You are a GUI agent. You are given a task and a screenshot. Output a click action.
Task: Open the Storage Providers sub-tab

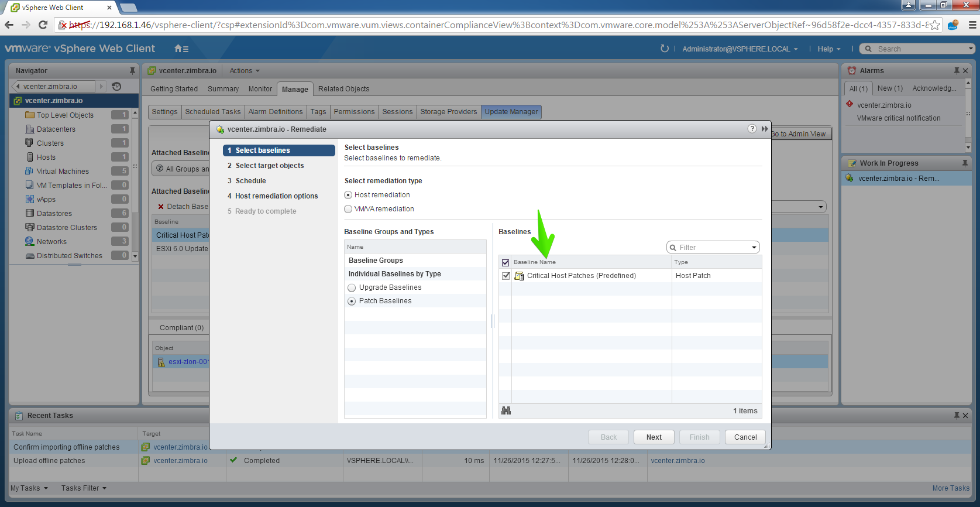click(x=449, y=112)
